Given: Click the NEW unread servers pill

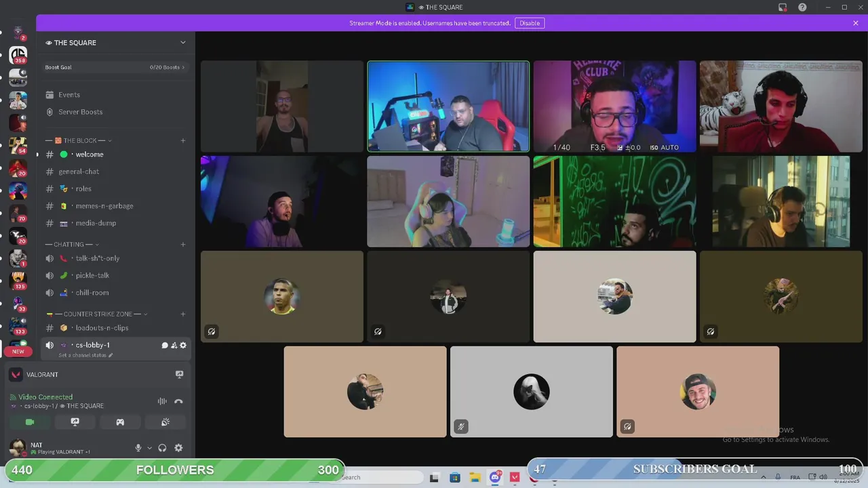Looking at the screenshot, I should click(18, 351).
